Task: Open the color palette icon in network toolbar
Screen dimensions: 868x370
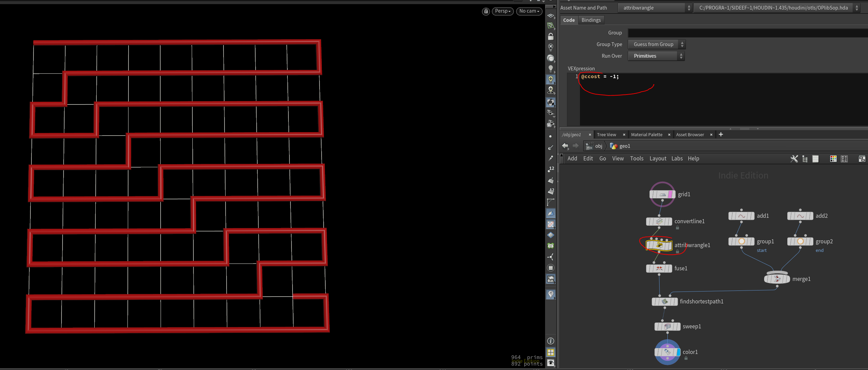Action: [x=833, y=159]
